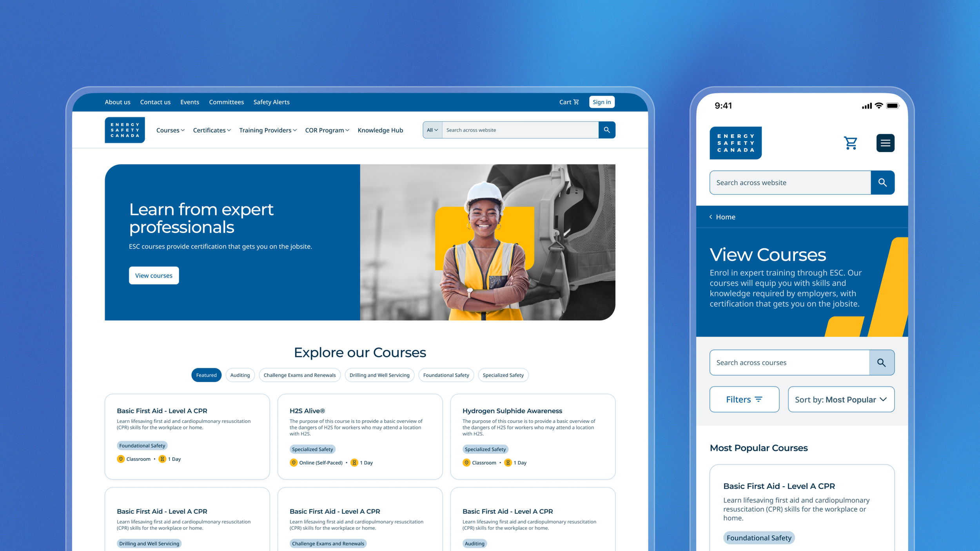Open the Knowledge Hub menu item
980x551 pixels.
380,130
